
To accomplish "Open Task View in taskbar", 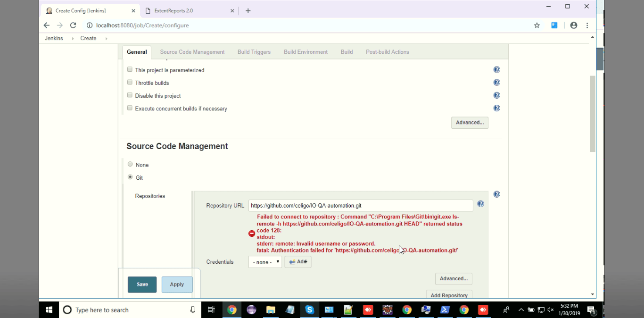I will 211,310.
